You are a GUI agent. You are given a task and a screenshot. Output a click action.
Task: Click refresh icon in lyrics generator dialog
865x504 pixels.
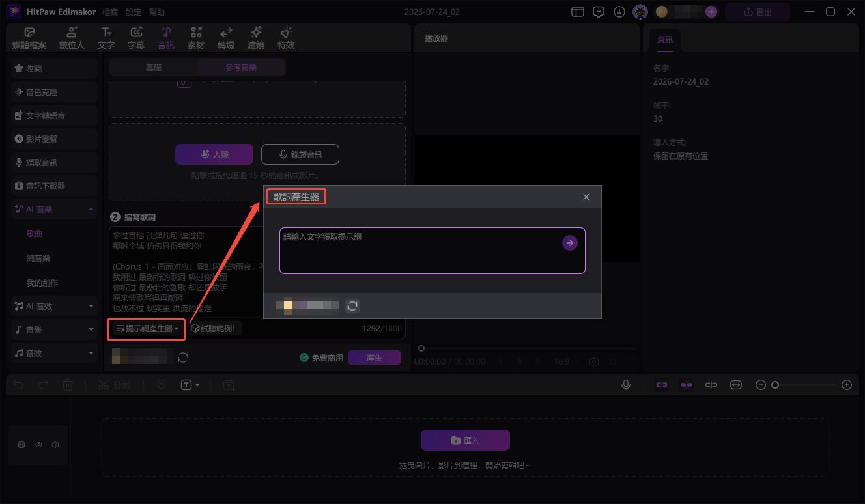pyautogui.click(x=352, y=305)
